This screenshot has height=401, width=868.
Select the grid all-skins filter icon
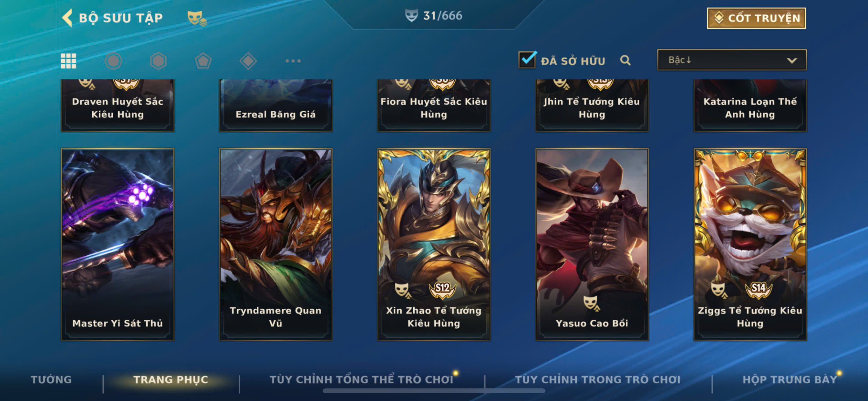point(68,61)
